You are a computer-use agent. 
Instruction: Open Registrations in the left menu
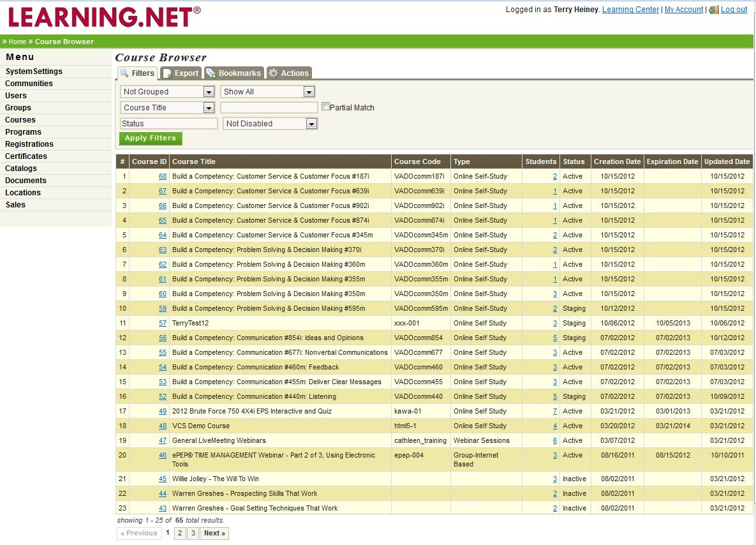pos(29,144)
